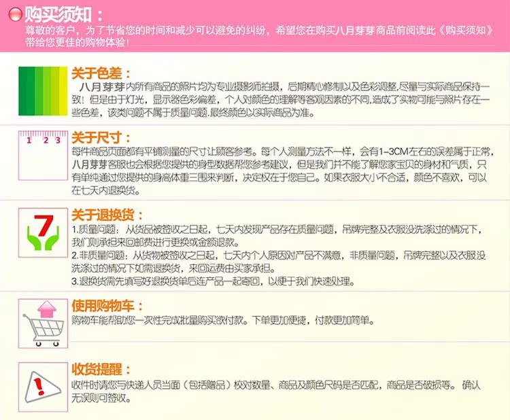
Task: Click the sentence 购物车能帮助您一次性完成批量购买
Action: [x=159, y=321]
